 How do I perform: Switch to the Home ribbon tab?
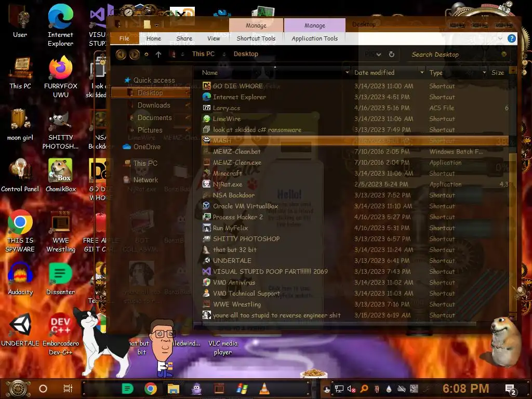tap(154, 38)
